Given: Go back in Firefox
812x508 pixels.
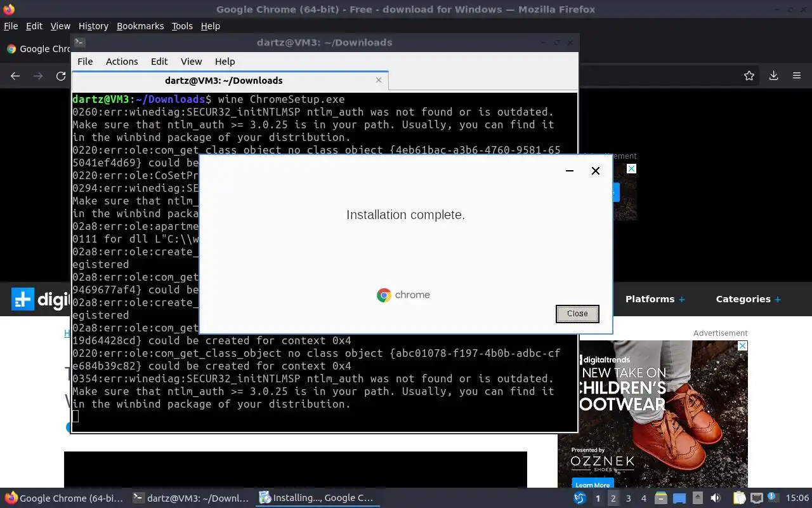Looking at the screenshot, I should click(x=15, y=76).
